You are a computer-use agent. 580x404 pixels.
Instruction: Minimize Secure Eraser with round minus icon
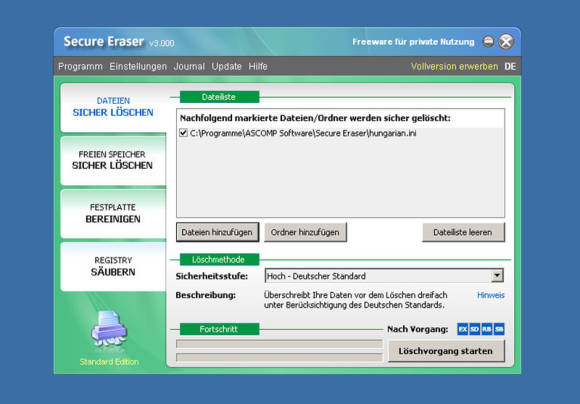488,41
